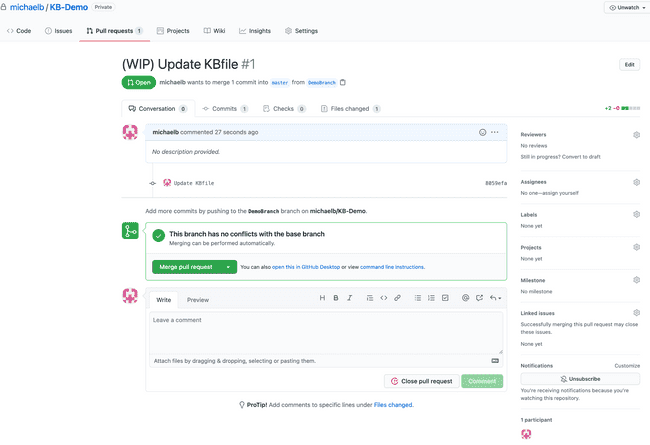Click master base branch label
Image resolution: width=650 pixels, height=445 pixels.
[x=280, y=83]
